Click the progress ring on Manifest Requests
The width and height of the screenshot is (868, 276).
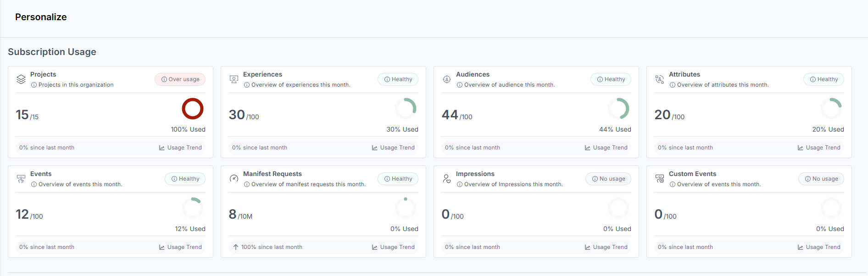pos(406,208)
